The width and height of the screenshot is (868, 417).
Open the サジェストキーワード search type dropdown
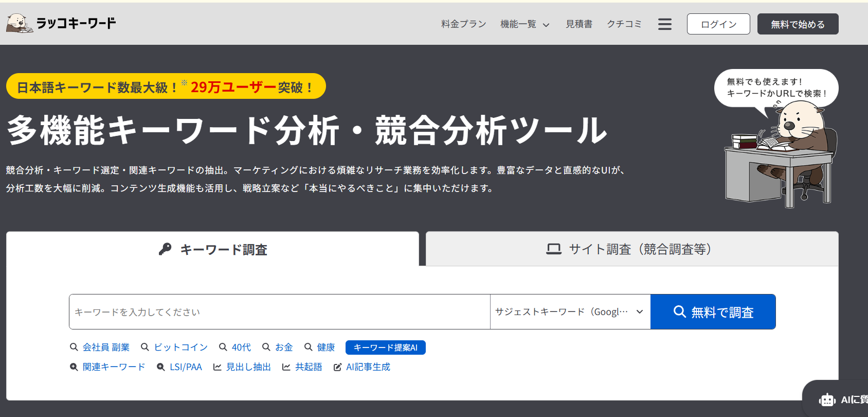(x=570, y=312)
